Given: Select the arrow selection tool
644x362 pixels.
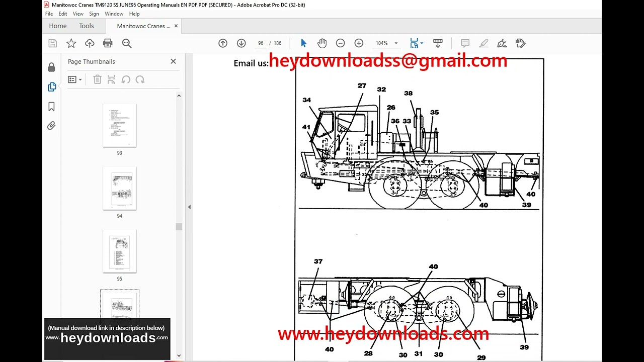Looking at the screenshot, I should click(303, 43).
